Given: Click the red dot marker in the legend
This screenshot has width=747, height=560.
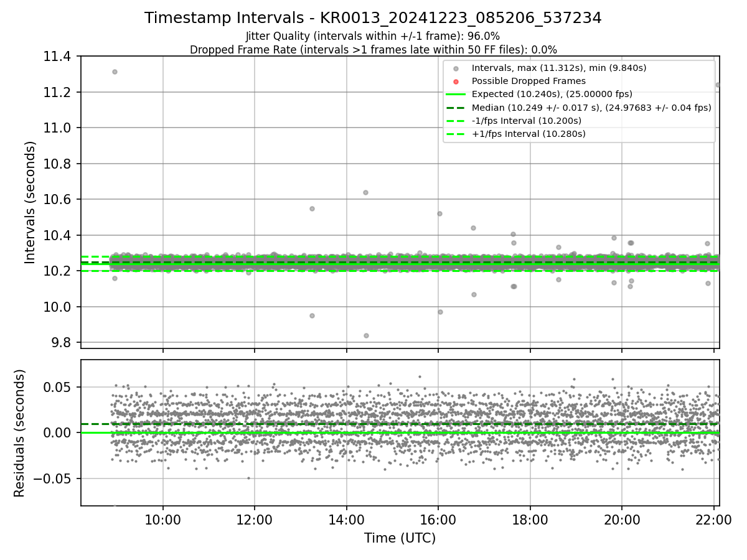Looking at the screenshot, I should (456, 82).
